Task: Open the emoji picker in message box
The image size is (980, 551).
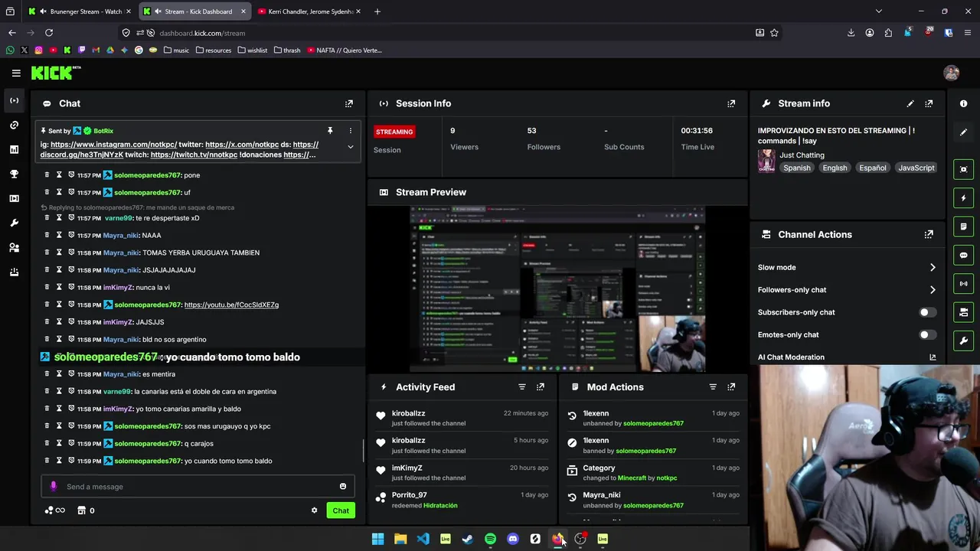Action: [343, 487]
